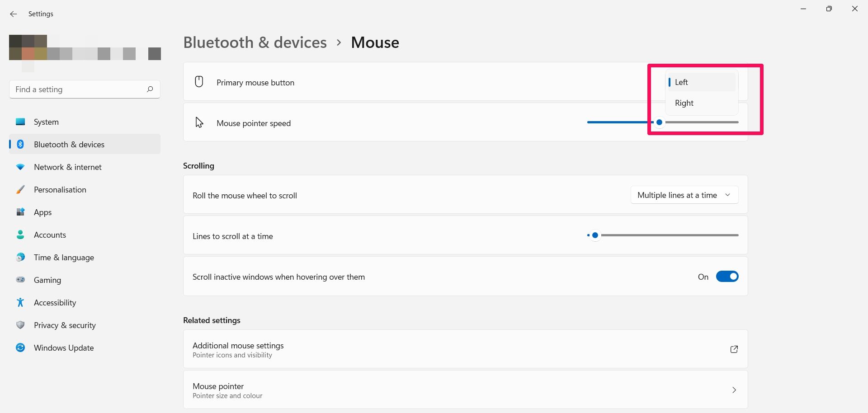Screen dimensions: 868x413
Task: Expand the Mouse pointer settings chevron
Action: coord(734,390)
